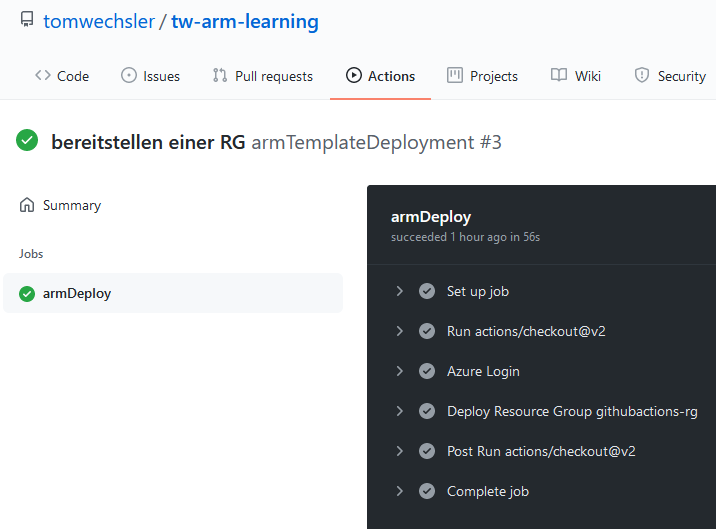
Task: Open the Projects tab
Action: [483, 76]
